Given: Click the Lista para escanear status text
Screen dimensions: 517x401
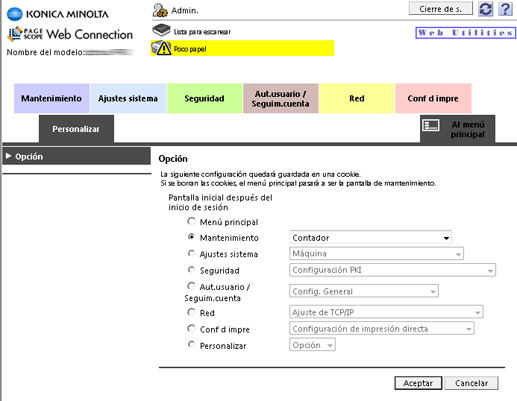Looking at the screenshot, I should coord(202,32).
